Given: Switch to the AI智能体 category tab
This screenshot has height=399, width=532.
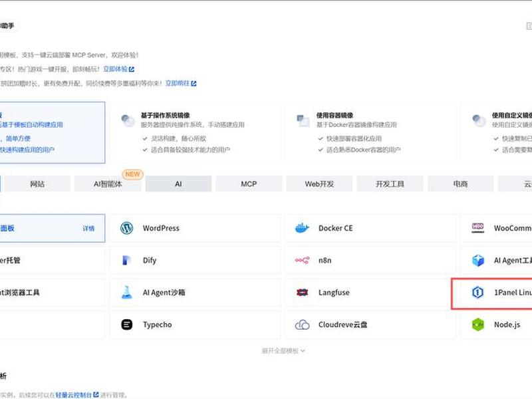Looking at the screenshot, I should 108,184.
